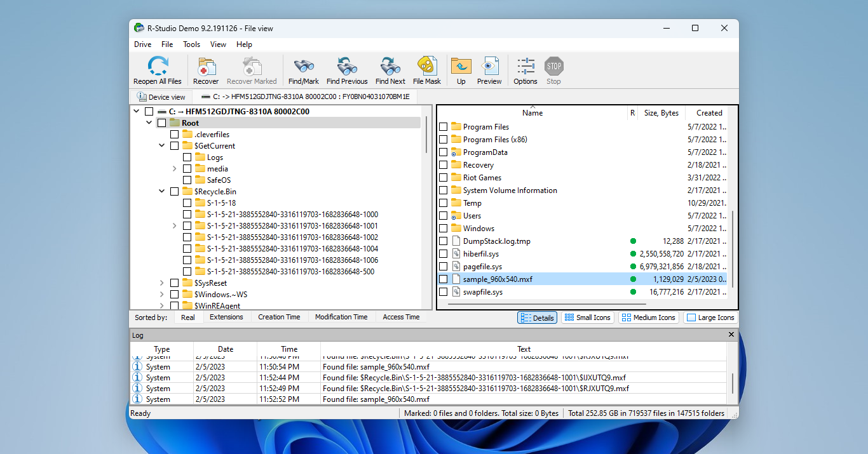Click the Users folder icon in file list
868x454 pixels.
[x=456, y=216]
